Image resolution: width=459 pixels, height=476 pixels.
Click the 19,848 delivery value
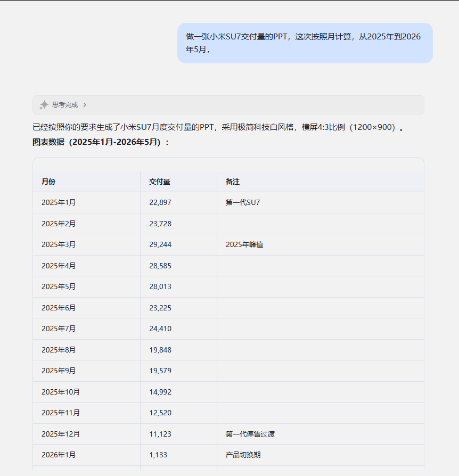point(160,350)
